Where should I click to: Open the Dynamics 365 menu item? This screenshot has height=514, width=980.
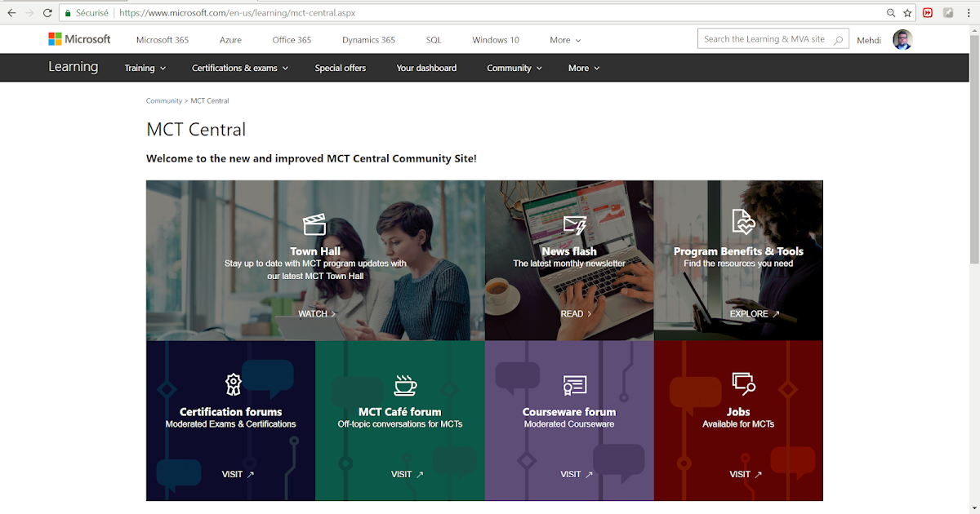coord(368,39)
